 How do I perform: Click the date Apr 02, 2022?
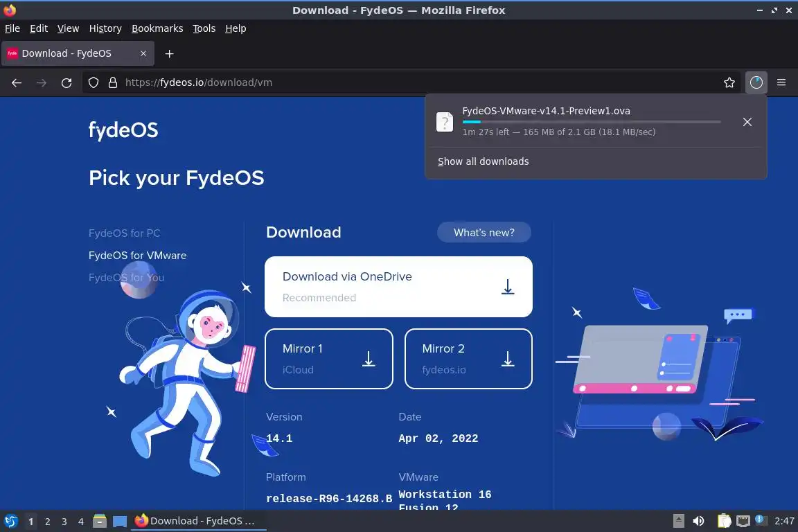tap(438, 438)
